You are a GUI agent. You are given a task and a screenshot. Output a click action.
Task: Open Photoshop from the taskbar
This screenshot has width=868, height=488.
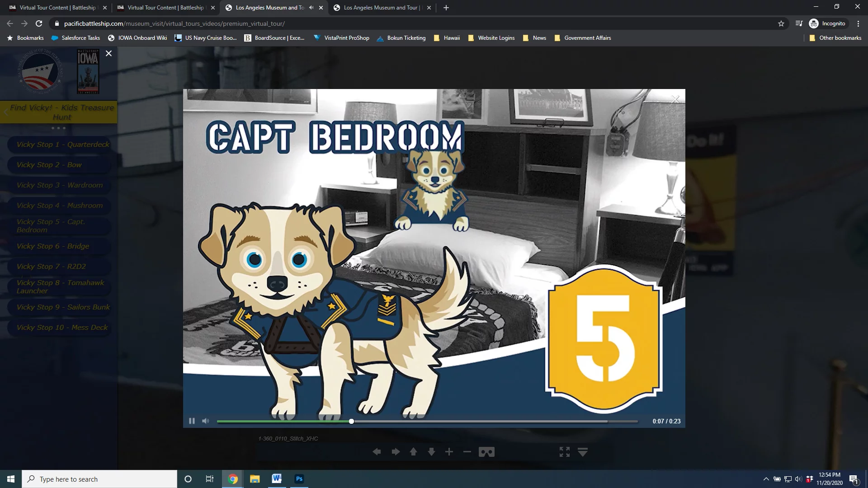pos(299,479)
